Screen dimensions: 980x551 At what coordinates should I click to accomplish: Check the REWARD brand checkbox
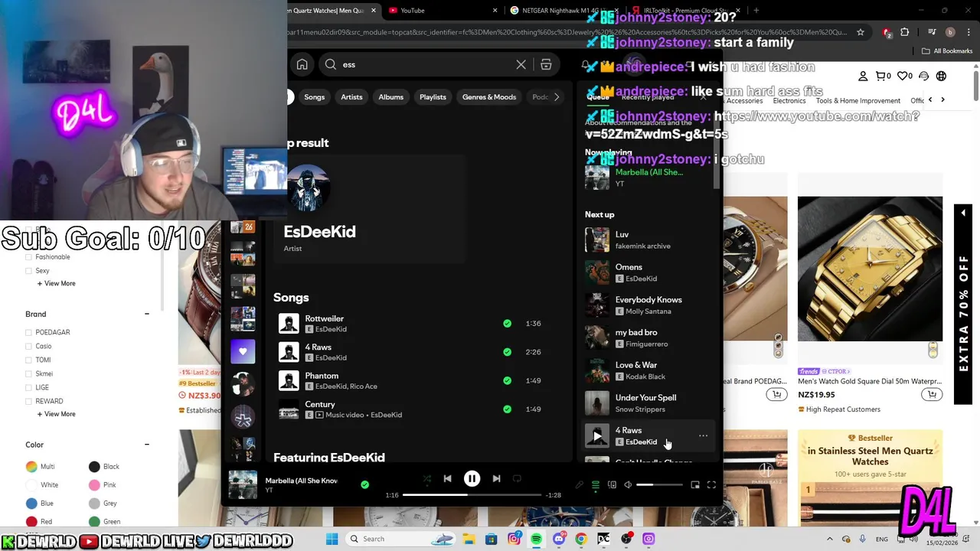[x=29, y=402]
